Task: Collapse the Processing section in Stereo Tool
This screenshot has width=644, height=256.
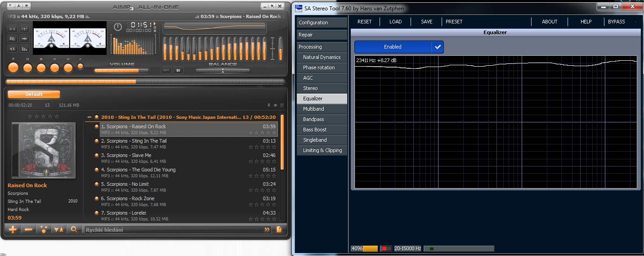Action: 322,47
